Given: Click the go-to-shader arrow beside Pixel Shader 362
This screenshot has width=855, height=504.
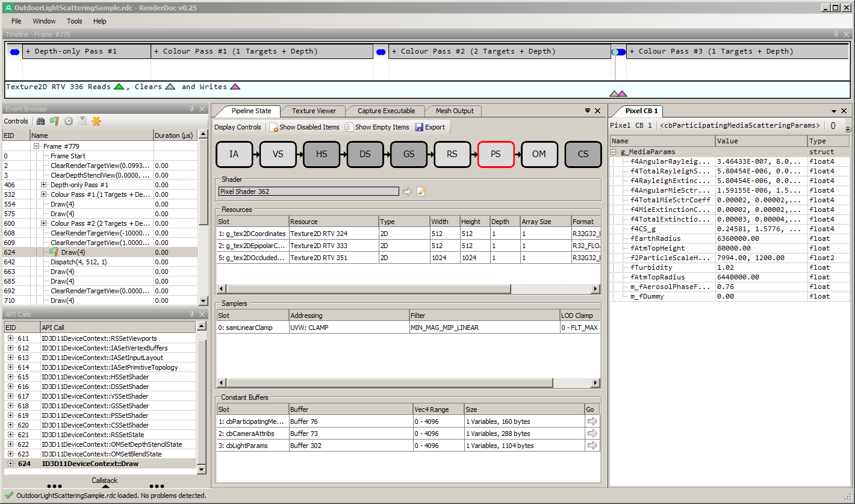Looking at the screenshot, I should click(x=408, y=191).
